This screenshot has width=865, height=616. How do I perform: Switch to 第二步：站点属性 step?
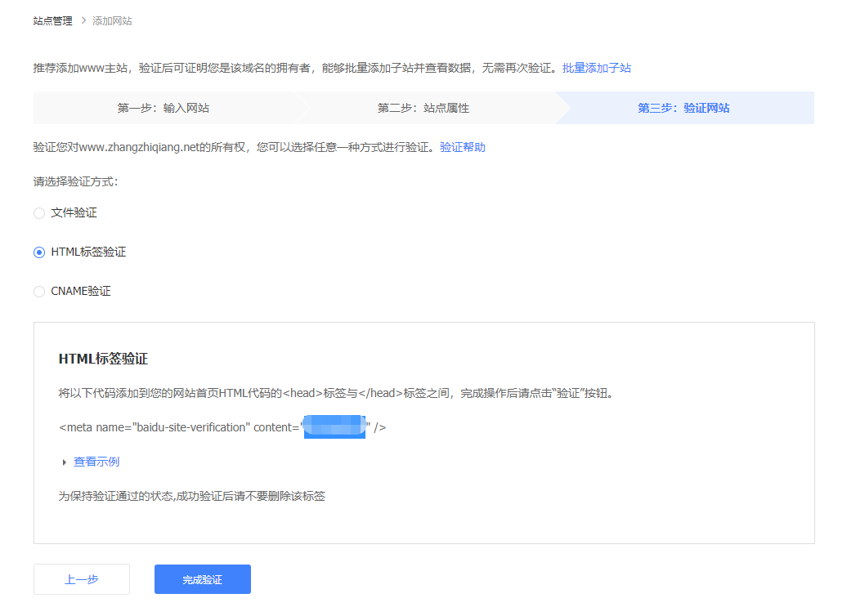(423, 108)
